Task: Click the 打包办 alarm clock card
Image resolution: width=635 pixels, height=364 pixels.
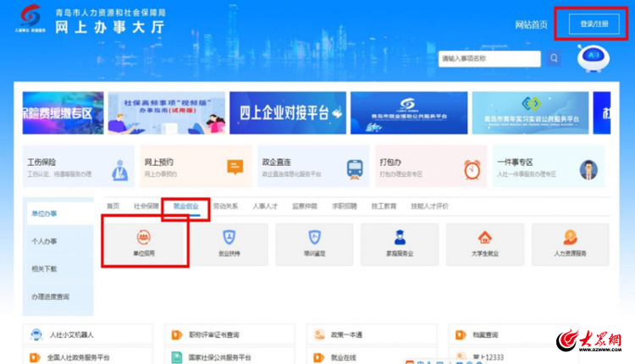Action: (x=430, y=167)
